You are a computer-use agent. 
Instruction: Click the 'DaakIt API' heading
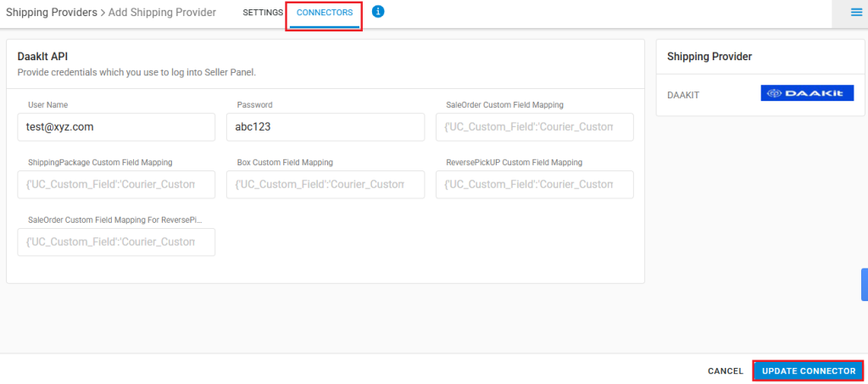[x=42, y=56]
